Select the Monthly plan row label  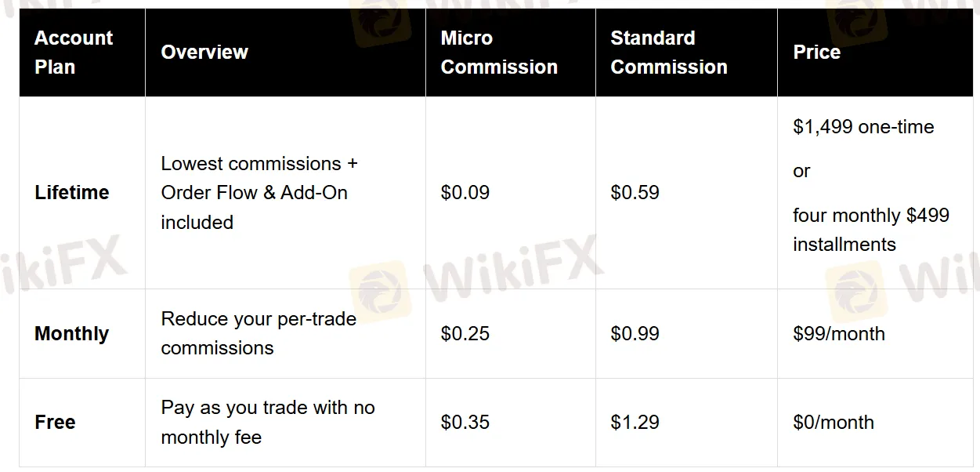pos(72,334)
